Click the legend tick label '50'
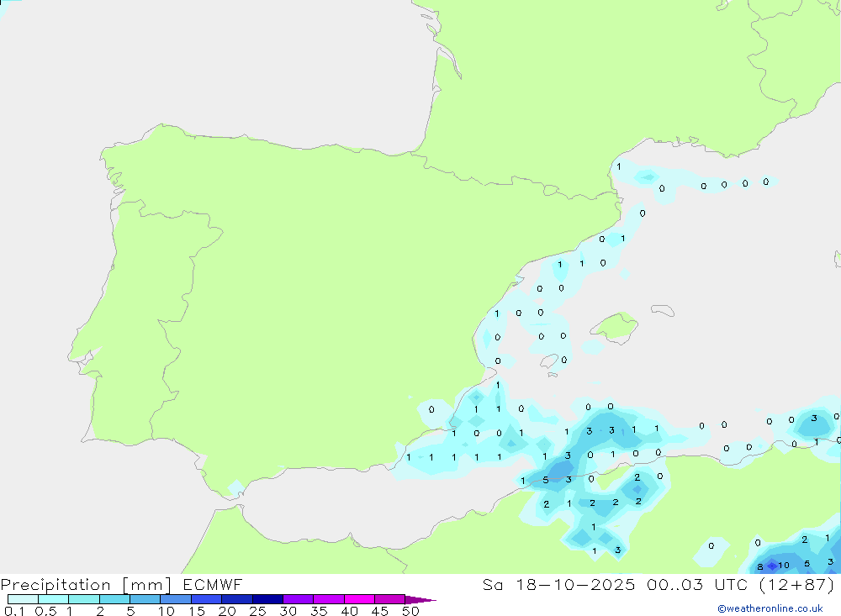The width and height of the screenshot is (841, 616). coord(410,611)
